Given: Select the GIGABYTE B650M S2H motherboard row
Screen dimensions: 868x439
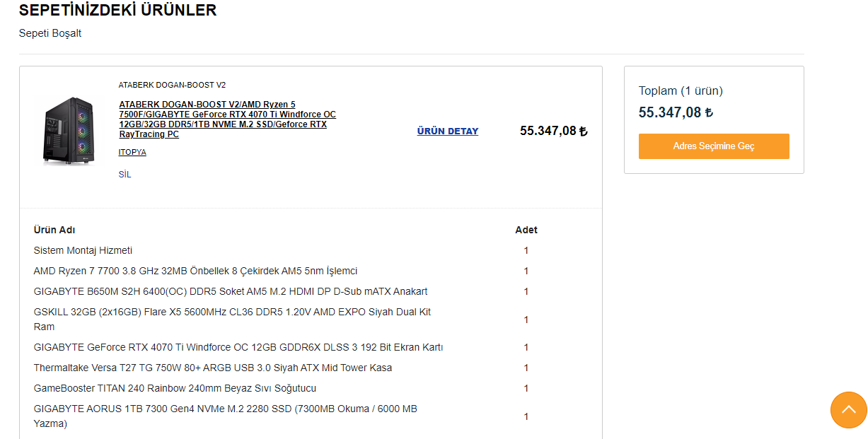Looking at the screenshot, I should tap(230, 291).
